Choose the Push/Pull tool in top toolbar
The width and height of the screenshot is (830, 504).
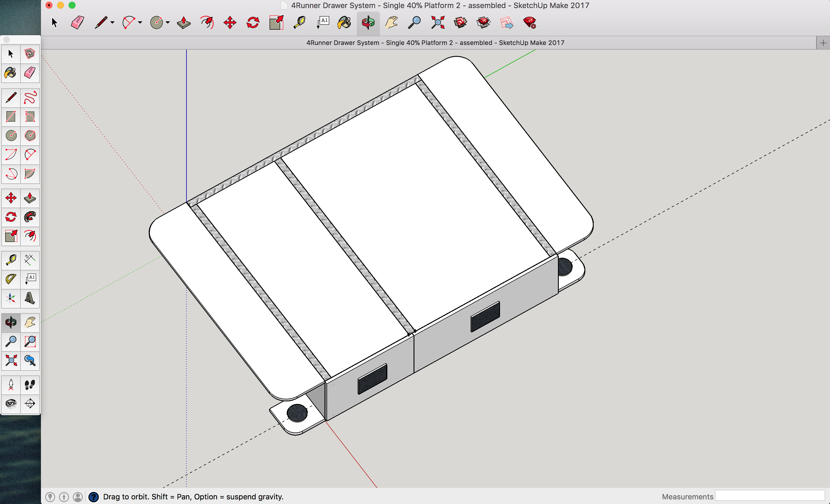(184, 22)
